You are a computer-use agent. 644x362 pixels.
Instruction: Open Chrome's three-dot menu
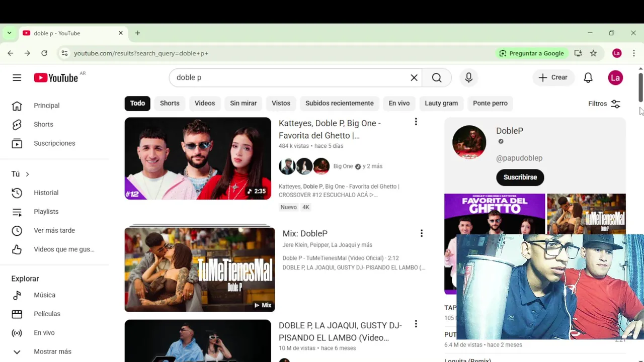click(x=633, y=53)
